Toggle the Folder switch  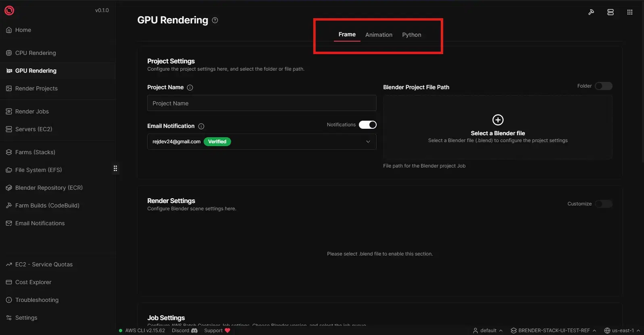604,86
